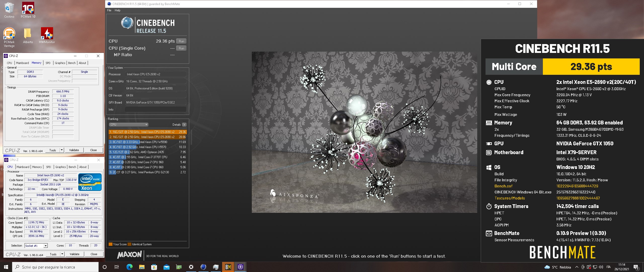Select Graphics tab in bottom CPU-Z window
Image resolution: width=644 pixels, height=272 pixels.
tap(61, 167)
